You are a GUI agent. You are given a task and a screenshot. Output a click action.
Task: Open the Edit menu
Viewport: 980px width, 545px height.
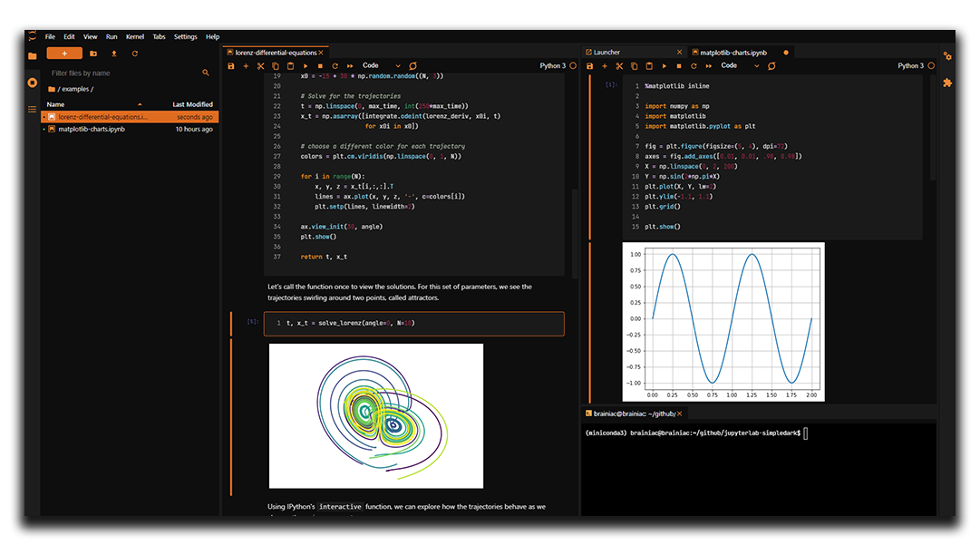[69, 37]
